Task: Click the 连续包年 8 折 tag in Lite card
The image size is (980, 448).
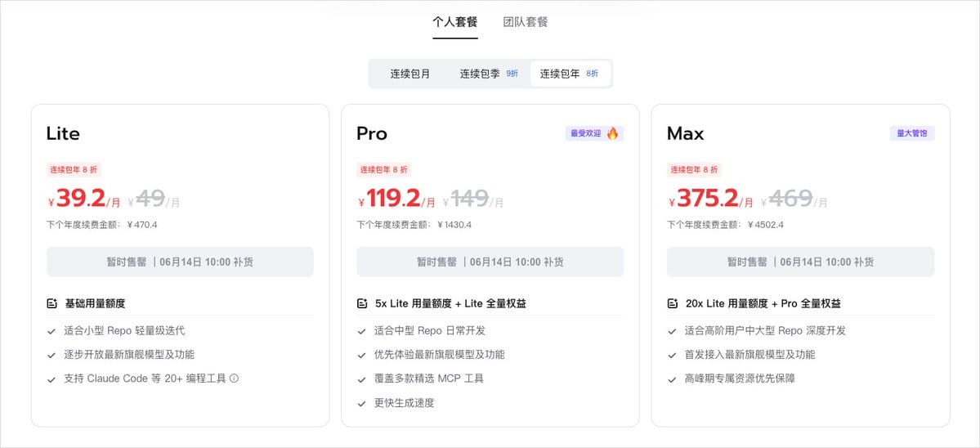Action: (x=74, y=169)
